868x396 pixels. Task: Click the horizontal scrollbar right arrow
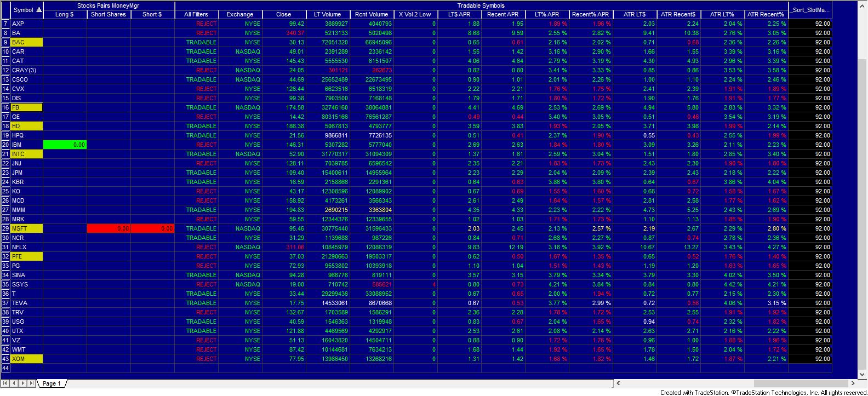click(853, 383)
